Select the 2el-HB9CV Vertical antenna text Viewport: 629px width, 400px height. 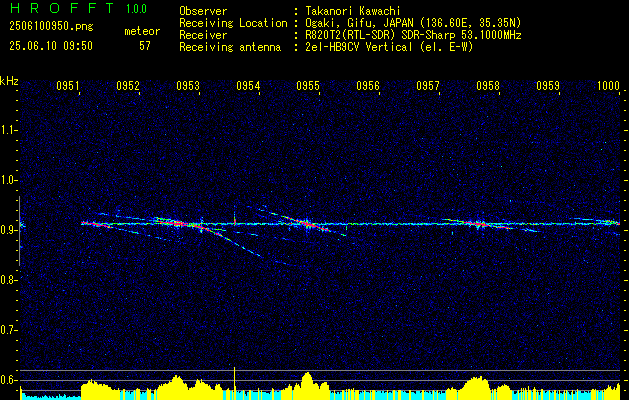tap(389, 47)
